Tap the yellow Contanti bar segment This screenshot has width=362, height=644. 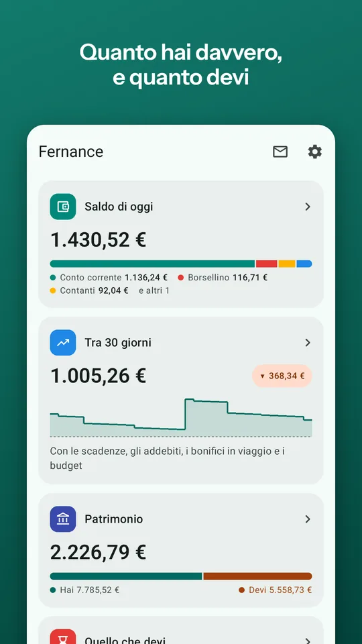coord(287,264)
